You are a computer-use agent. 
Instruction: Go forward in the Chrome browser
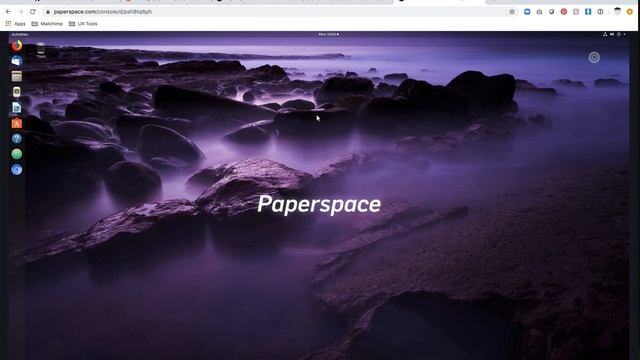tap(20, 12)
